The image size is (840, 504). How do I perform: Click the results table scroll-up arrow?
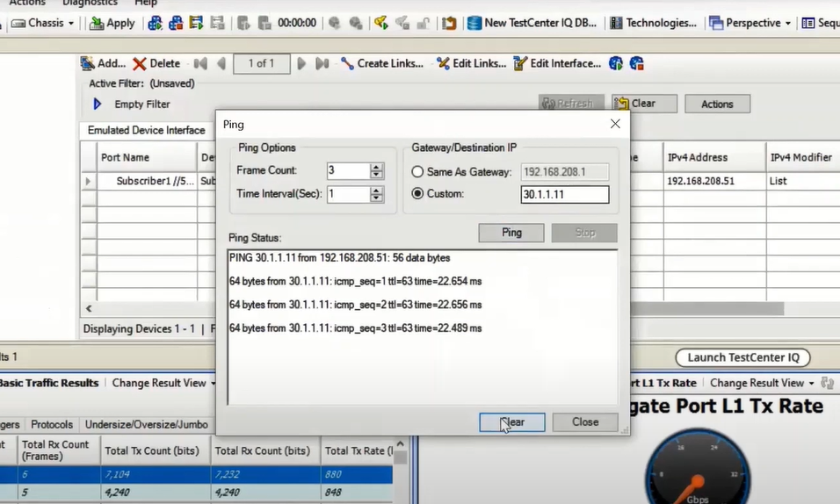tap(400, 443)
